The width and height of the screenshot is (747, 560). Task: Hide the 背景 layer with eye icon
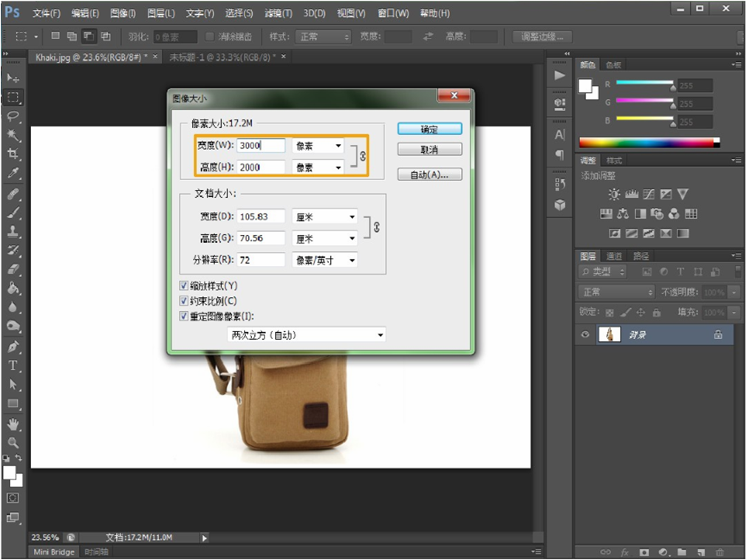click(585, 335)
